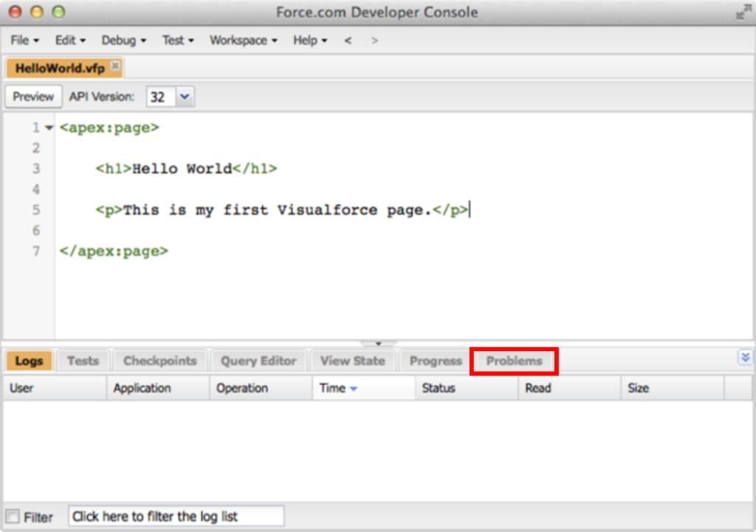Switch to the Logs tab
Viewport: 756px width, 532px height.
29,361
